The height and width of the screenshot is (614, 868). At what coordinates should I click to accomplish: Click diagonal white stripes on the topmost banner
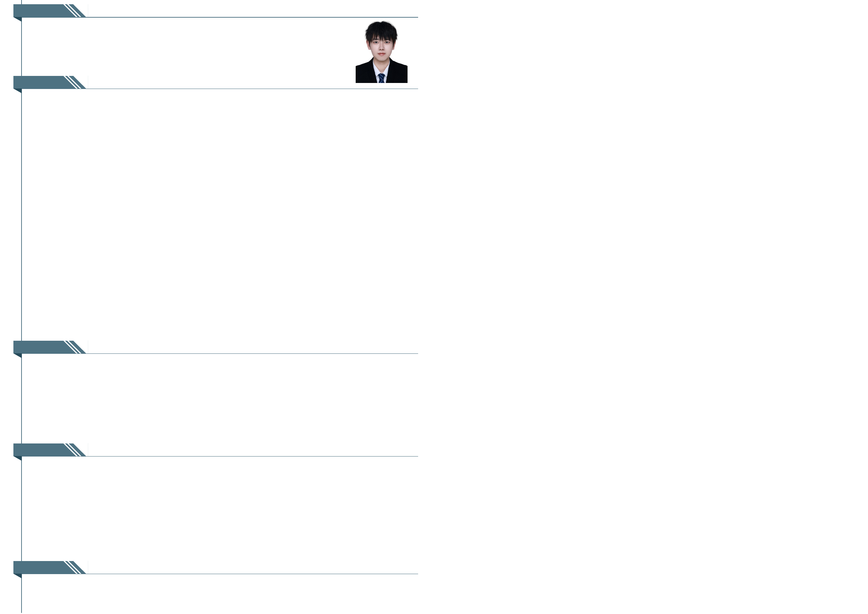pyautogui.click(x=73, y=11)
